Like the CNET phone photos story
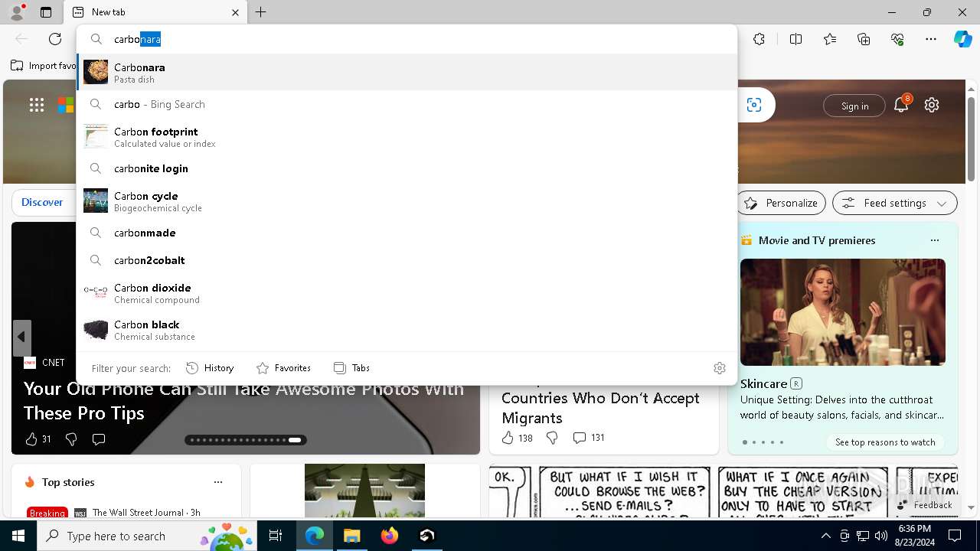Viewport: 980px width, 551px height. 38,439
